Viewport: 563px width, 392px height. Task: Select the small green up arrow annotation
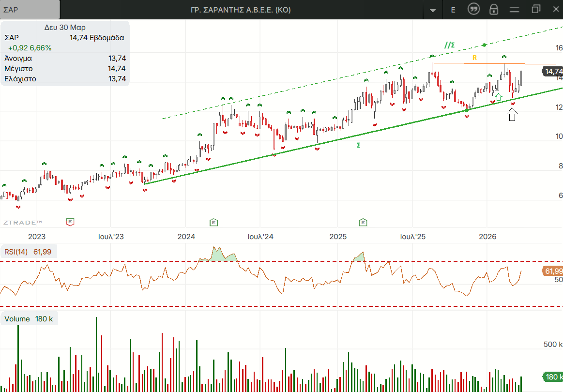[498, 96]
